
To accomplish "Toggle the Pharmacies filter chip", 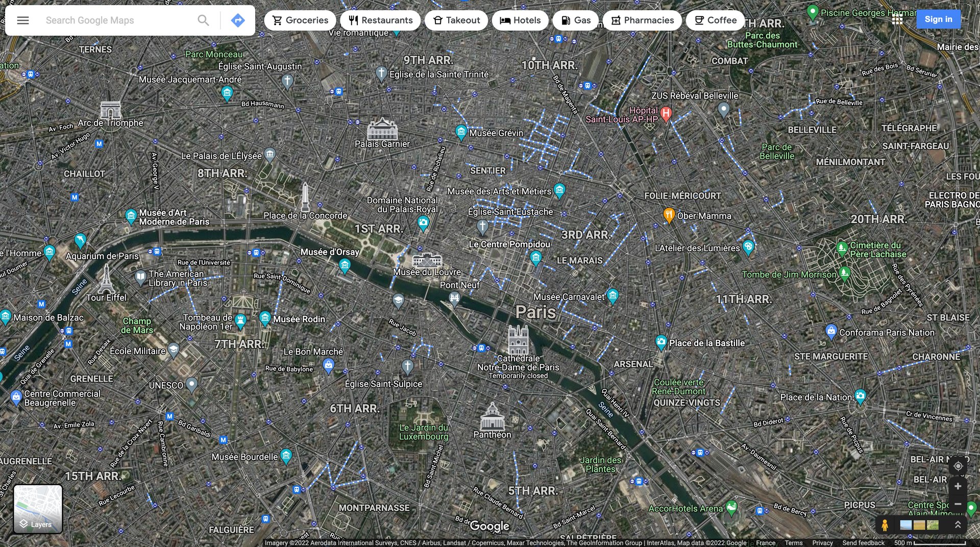I will (642, 20).
